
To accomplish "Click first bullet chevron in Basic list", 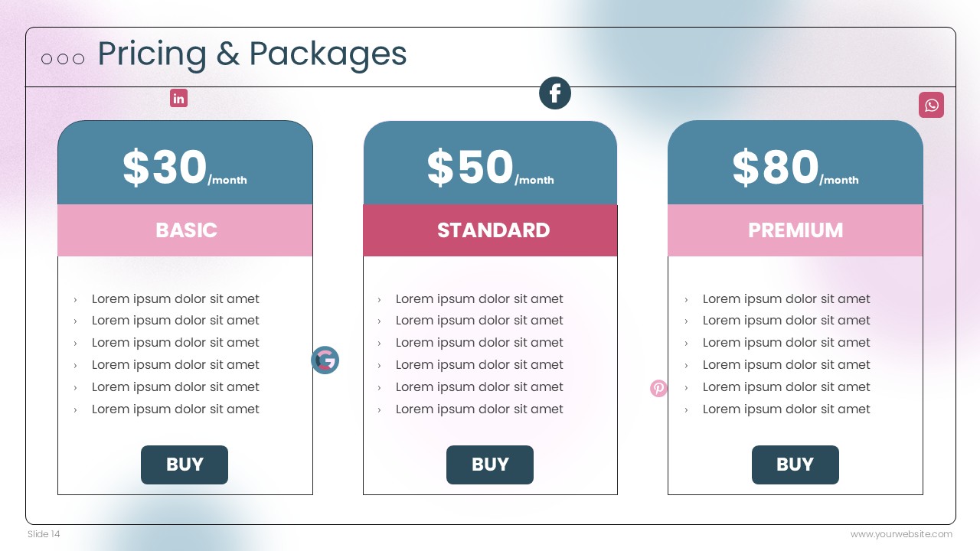I will 75,300.
